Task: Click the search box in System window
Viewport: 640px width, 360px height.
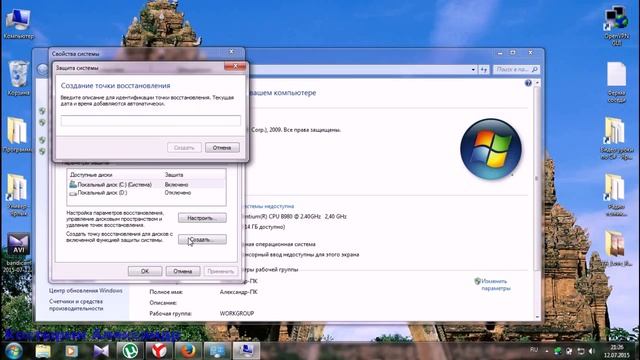Action: point(516,70)
